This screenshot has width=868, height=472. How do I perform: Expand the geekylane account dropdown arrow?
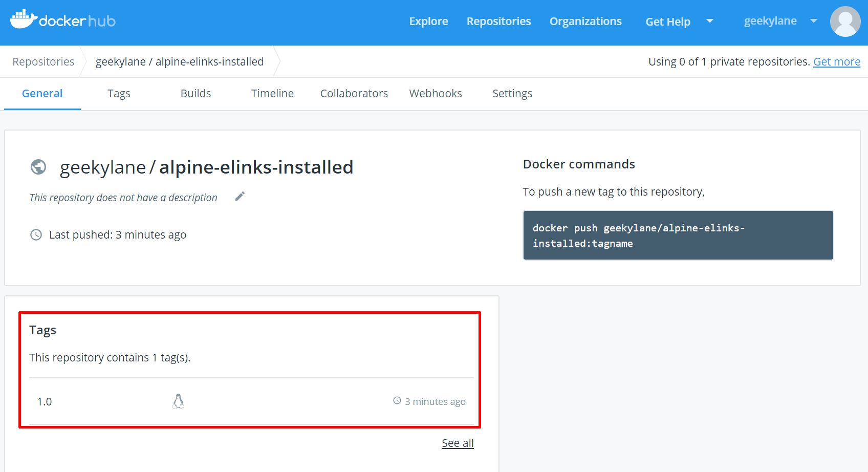[814, 21]
